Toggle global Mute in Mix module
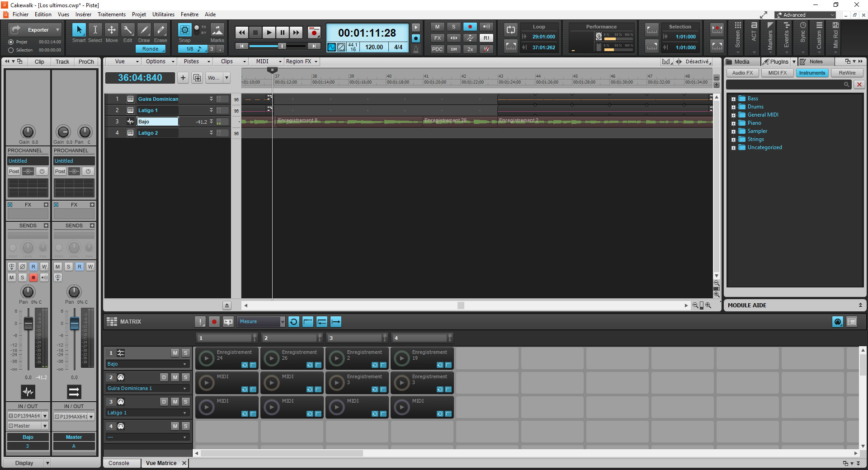Viewport: 868px width, 470px height. 437,27
